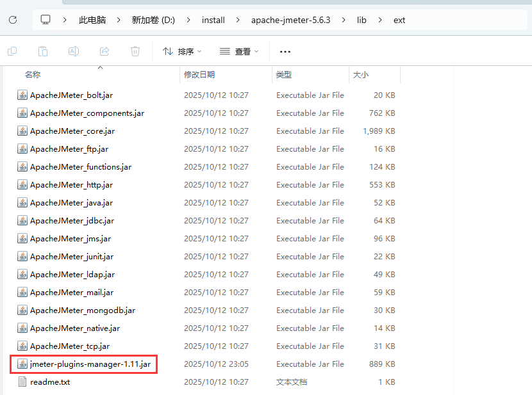This screenshot has width=532, height=395.
Task: Click the share icon in toolbar
Action: pyautogui.click(x=104, y=51)
